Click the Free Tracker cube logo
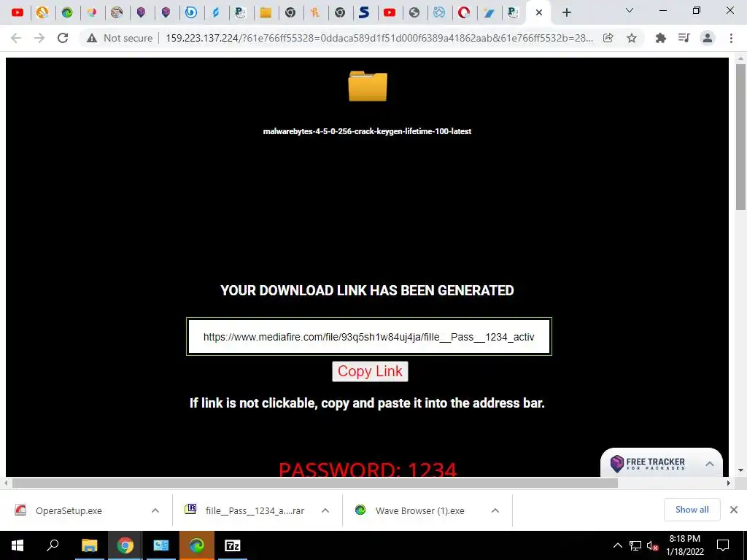Viewport: 747px width, 560px height. click(617, 463)
